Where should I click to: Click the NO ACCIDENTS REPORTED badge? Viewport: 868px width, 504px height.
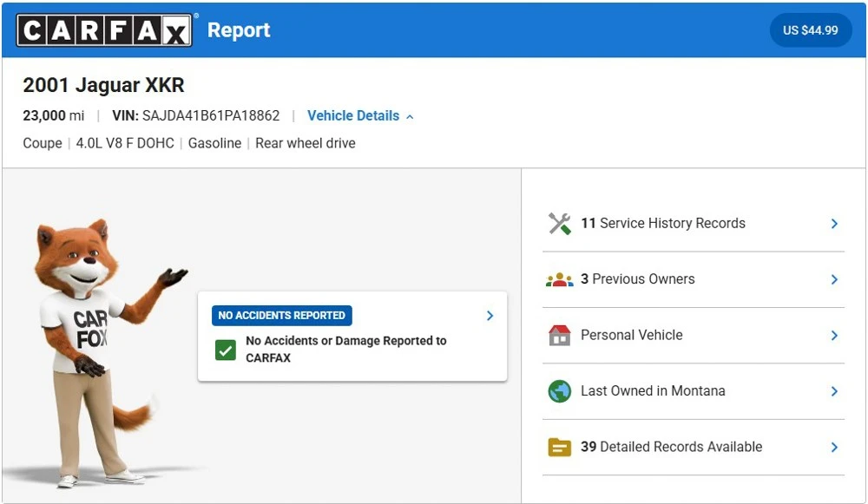click(282, 316)
